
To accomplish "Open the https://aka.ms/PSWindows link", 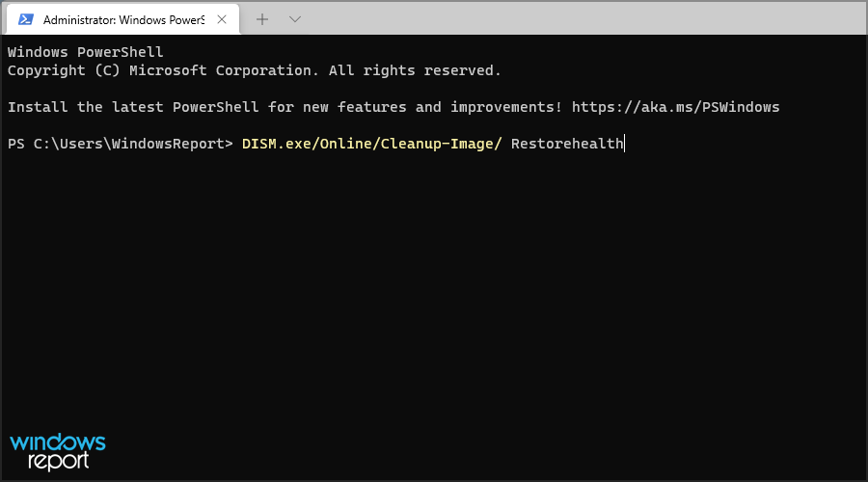I will coord(675,107).
